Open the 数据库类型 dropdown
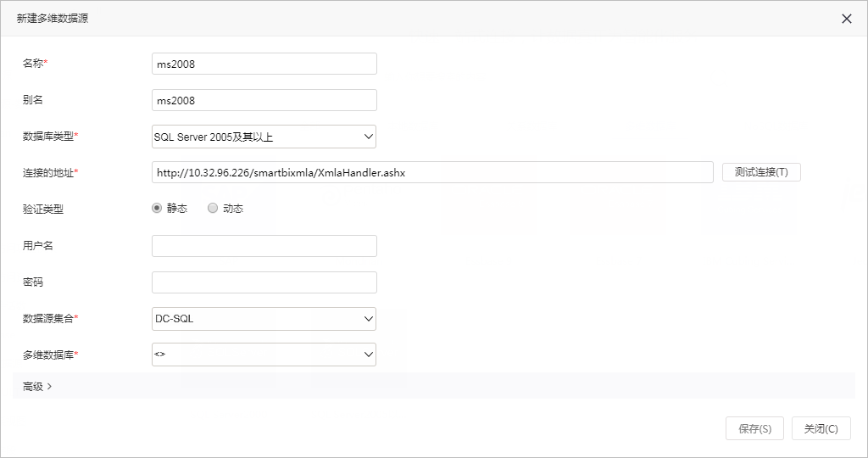The width and height of the screenshot is (868, 458). [x=264, y=137]
